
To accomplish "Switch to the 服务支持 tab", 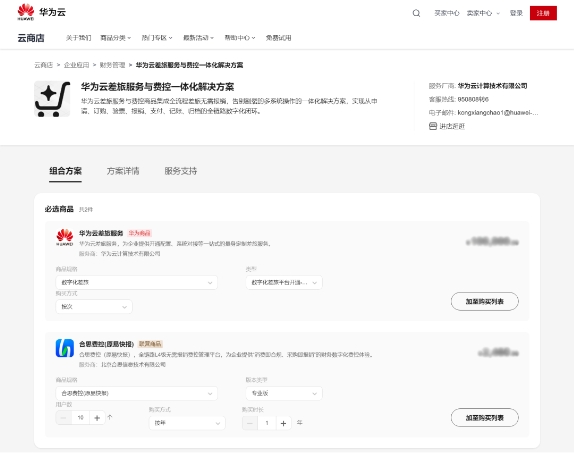I will [180, 171].
